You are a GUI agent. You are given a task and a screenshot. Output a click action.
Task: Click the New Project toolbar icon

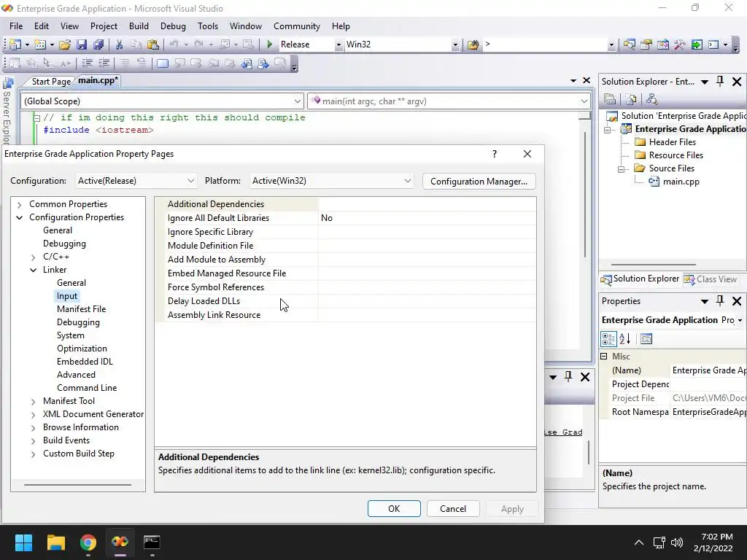15,44
